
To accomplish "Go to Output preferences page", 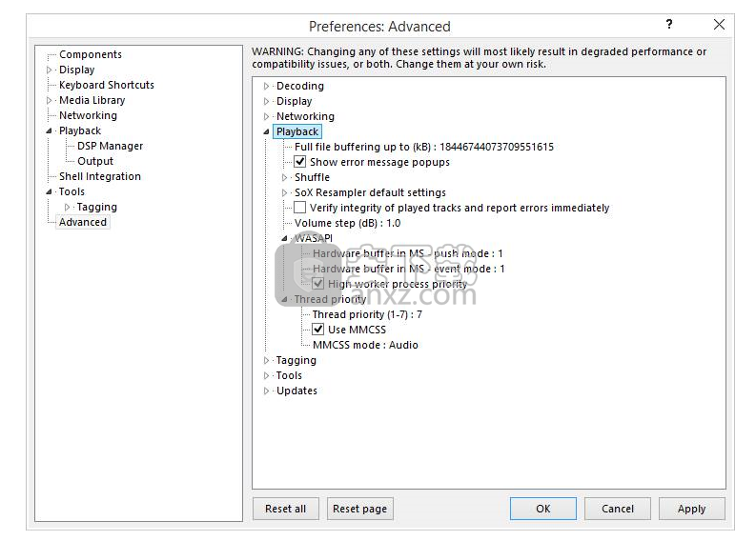I will click(x=95, y=161).
